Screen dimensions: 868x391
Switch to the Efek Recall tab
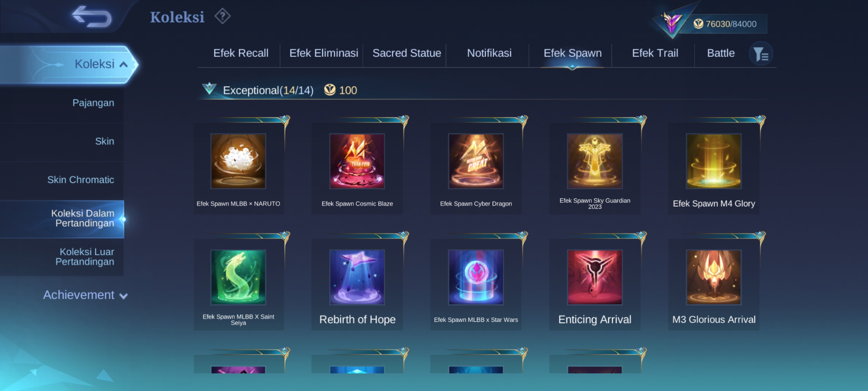tap(241, 53)
